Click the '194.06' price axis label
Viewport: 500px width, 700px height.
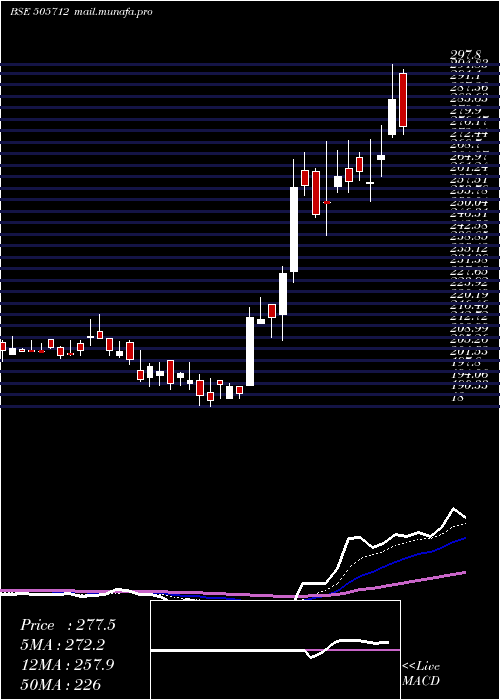click(469, 375)
